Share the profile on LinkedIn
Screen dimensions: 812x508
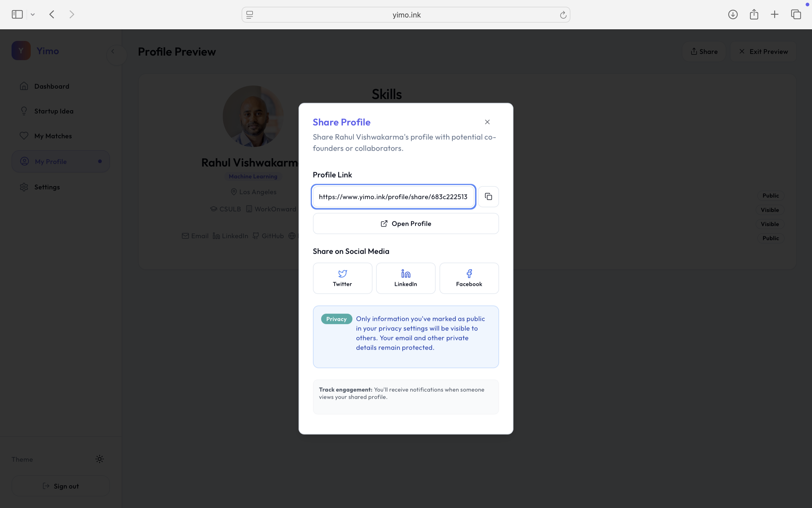point(406,278)
